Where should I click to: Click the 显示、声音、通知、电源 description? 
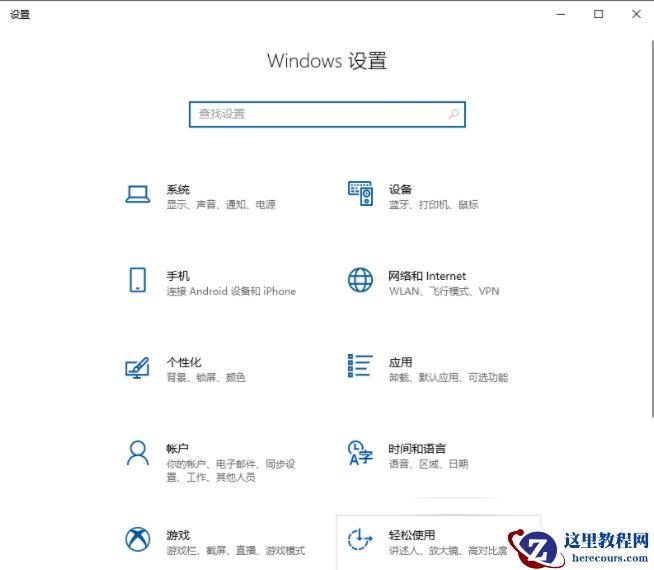tap(221, 205)
